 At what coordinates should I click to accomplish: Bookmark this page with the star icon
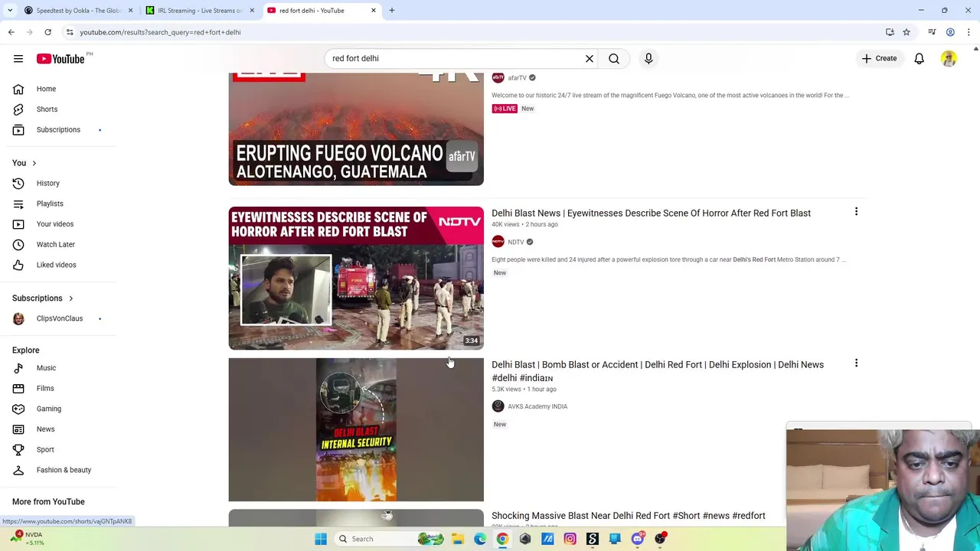[x=906, y=32]
